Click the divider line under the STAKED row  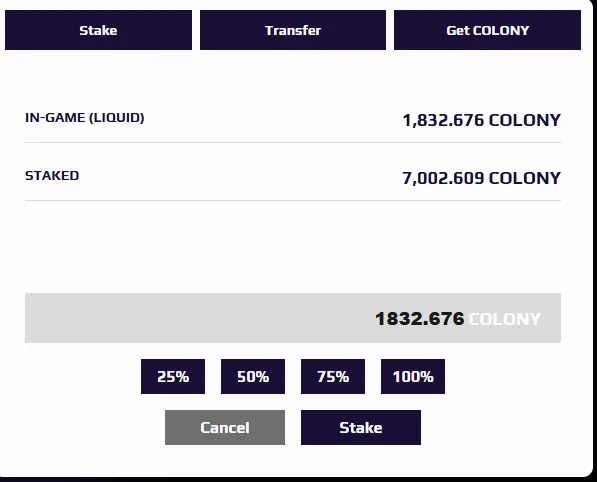point(293,200)
